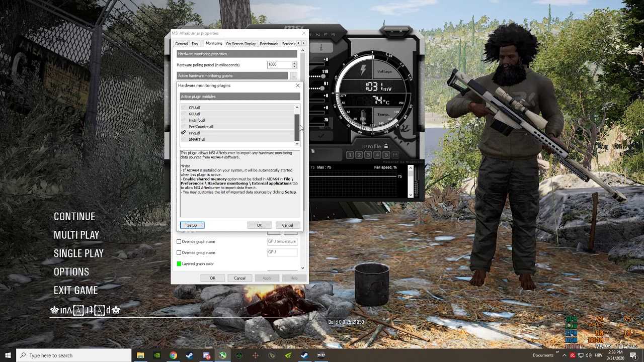The image size is (644, 362).
Task: Switch to the Benchmark tab
Action: (269, 44)
